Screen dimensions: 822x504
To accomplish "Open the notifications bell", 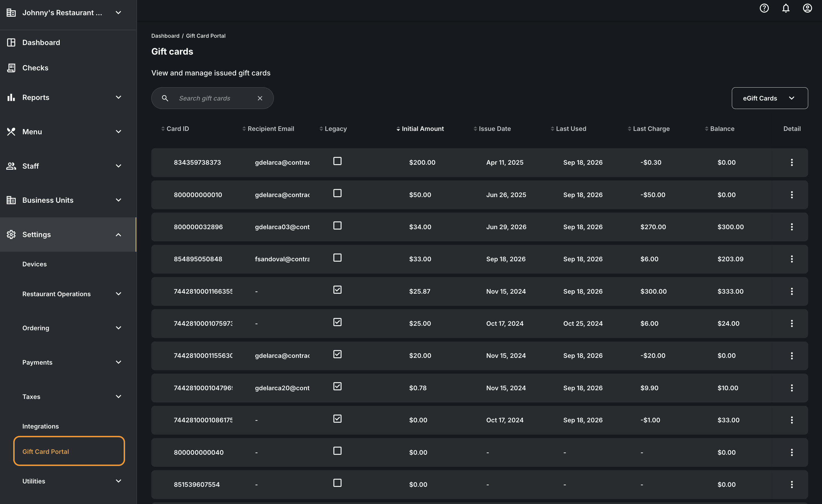I will click(x=786, y=8).
